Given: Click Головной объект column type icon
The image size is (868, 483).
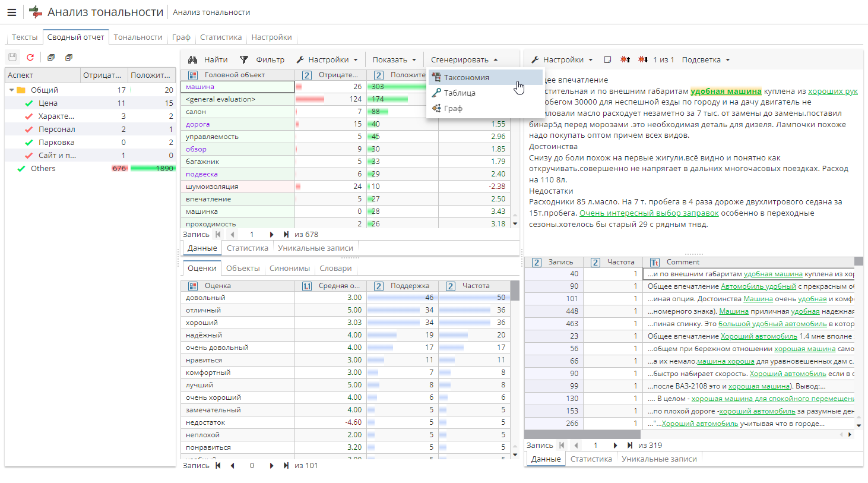Looking at the screenshot, I should [x=193, y=75].
